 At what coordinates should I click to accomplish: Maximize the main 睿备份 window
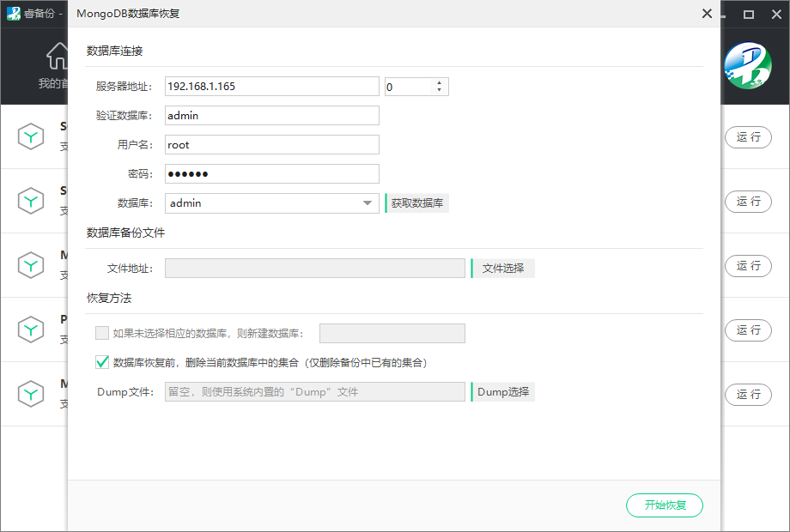[x=749, y=14]
